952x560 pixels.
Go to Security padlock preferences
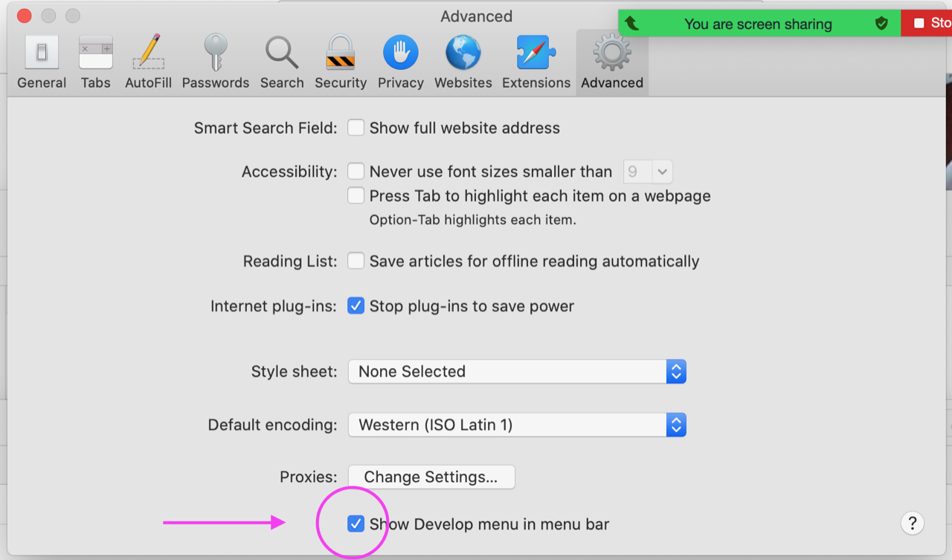click(x=340, y=62)
